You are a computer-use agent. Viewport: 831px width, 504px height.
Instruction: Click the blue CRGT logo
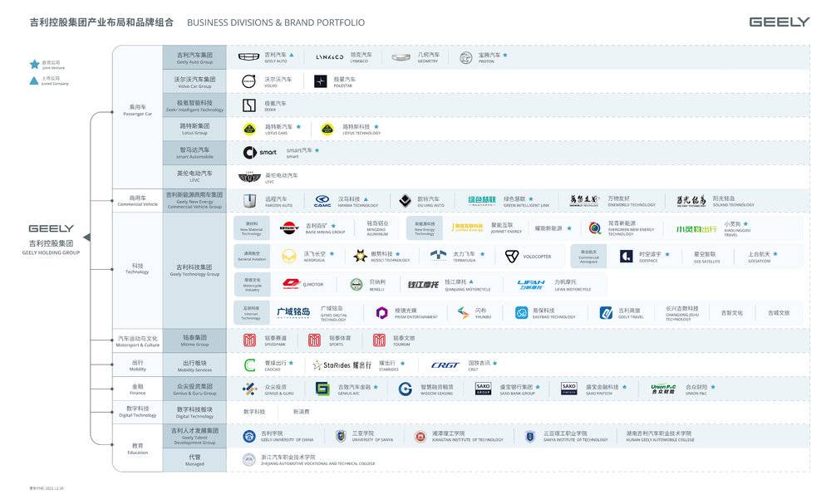[x=445, y=365]
